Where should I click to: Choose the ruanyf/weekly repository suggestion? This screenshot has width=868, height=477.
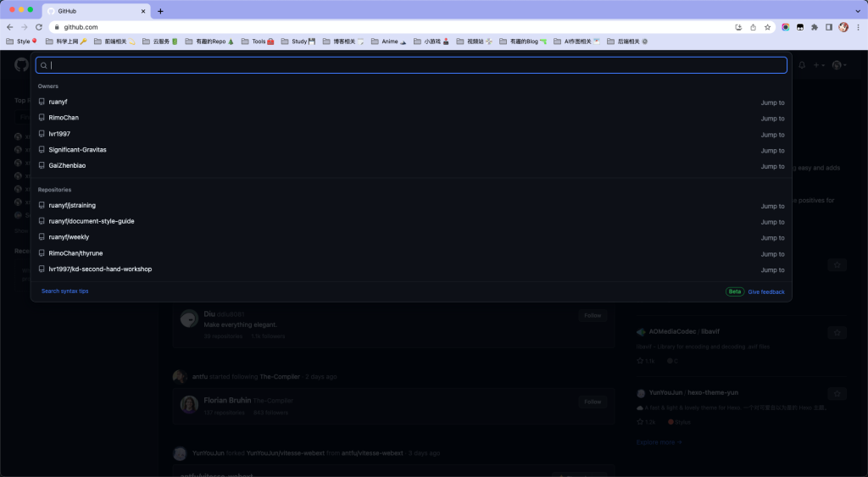(x=69, y=237)
